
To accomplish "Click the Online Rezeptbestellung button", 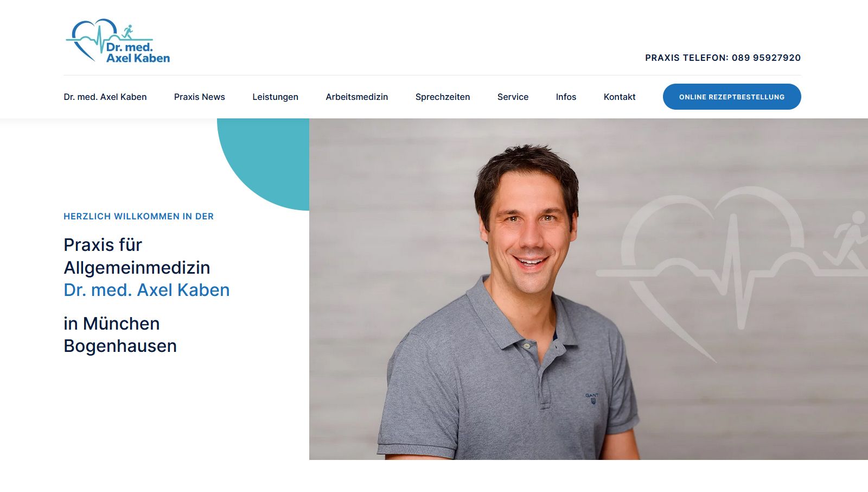I will (732, 97).
